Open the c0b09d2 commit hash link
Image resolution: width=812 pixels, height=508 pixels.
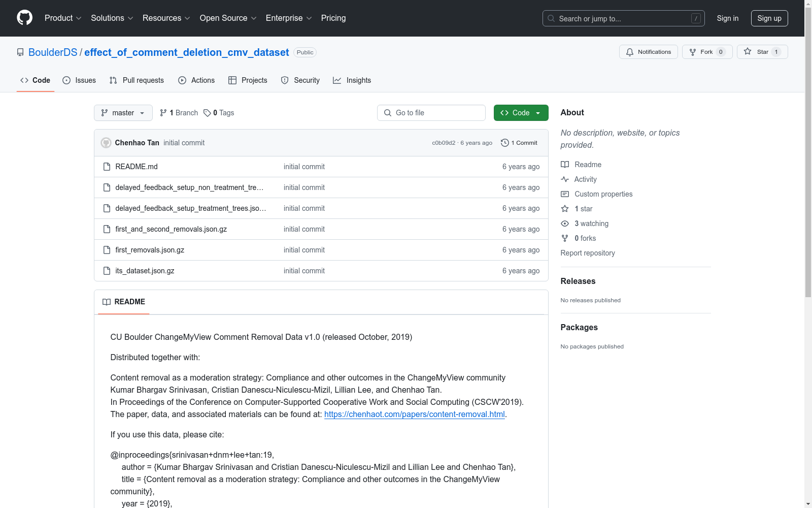click(x=444, y=143)
